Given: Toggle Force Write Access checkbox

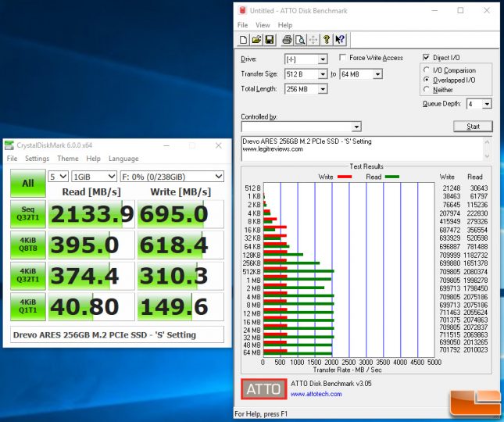Looking at the screenshot, I should pyautogui.click(x=343, y=58).
